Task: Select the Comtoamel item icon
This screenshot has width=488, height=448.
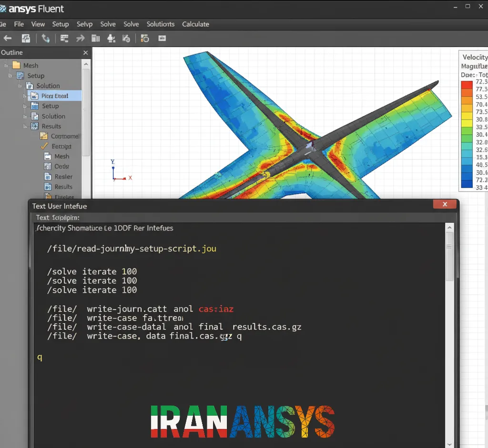Action: coord(44,136)
